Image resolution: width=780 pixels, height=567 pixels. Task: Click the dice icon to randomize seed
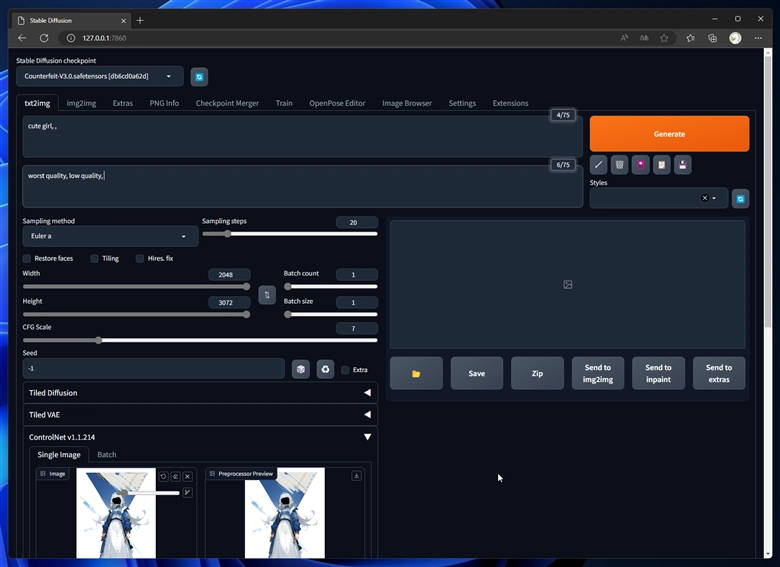pos(301,369)
